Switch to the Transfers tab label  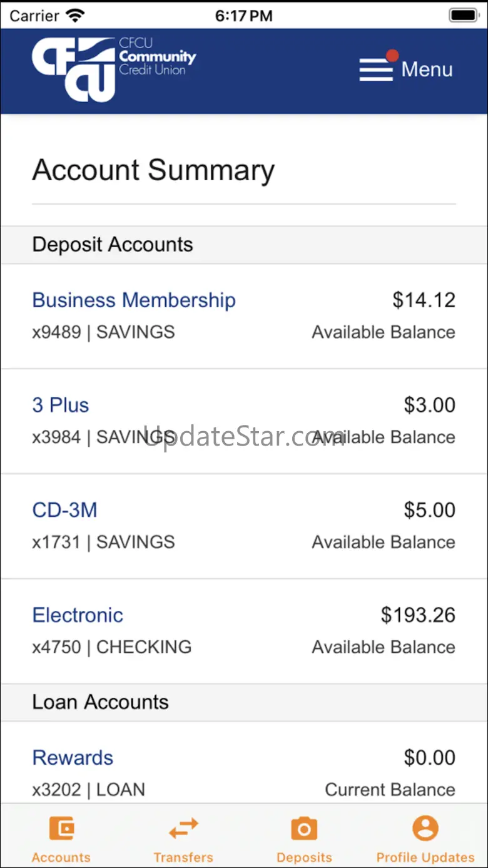pos(183,857)
